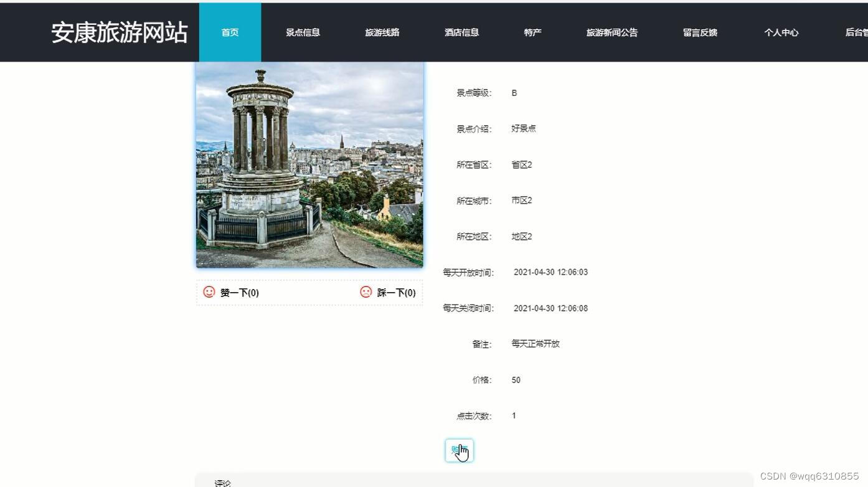Screen dimensions: 868x487
Task: Go to 旅游新闻公告 page
Action: tap(612, 32)
